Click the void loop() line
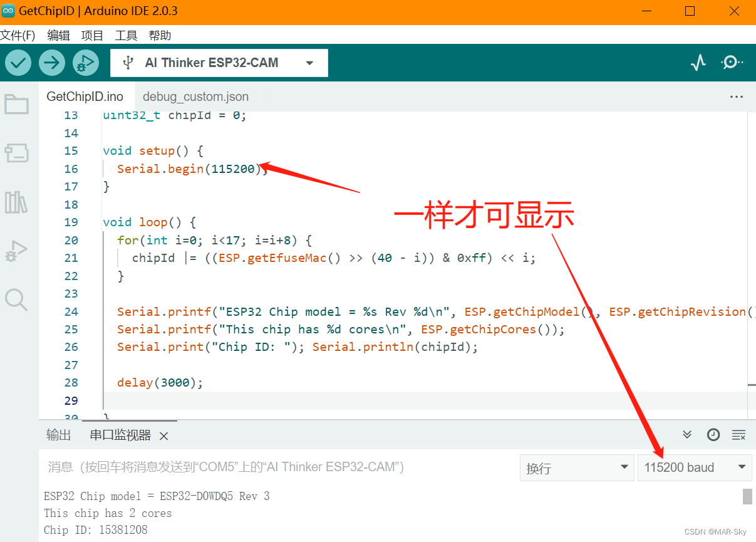The height and width of the screenshot is (542, 756). click(150, 222)
